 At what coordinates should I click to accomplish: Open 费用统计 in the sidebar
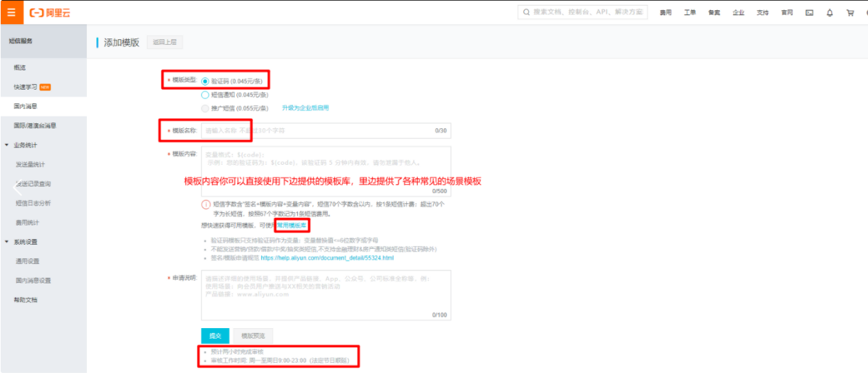click(28, 223)
